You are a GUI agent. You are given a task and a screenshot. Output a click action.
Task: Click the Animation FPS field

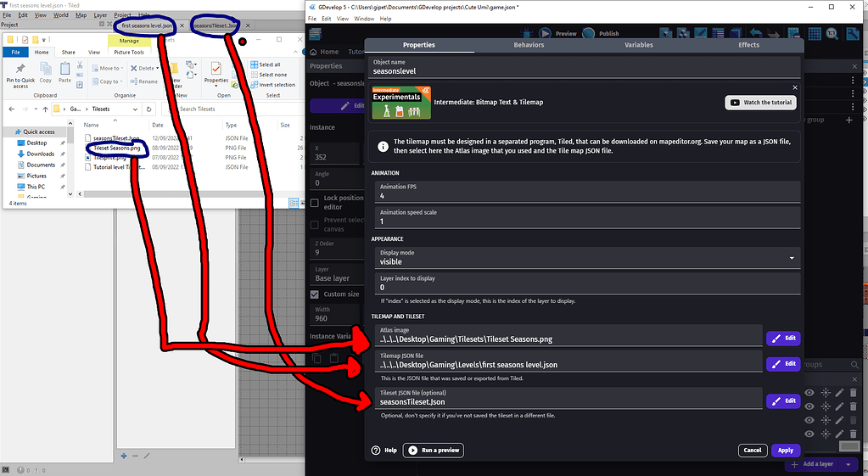coord(587,192)
